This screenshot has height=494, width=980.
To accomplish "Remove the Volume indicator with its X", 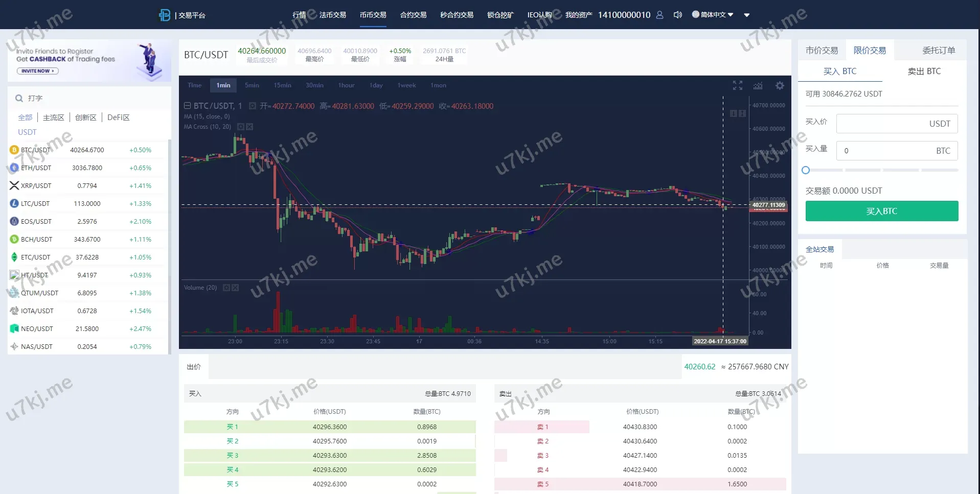I will click(235, 288).
